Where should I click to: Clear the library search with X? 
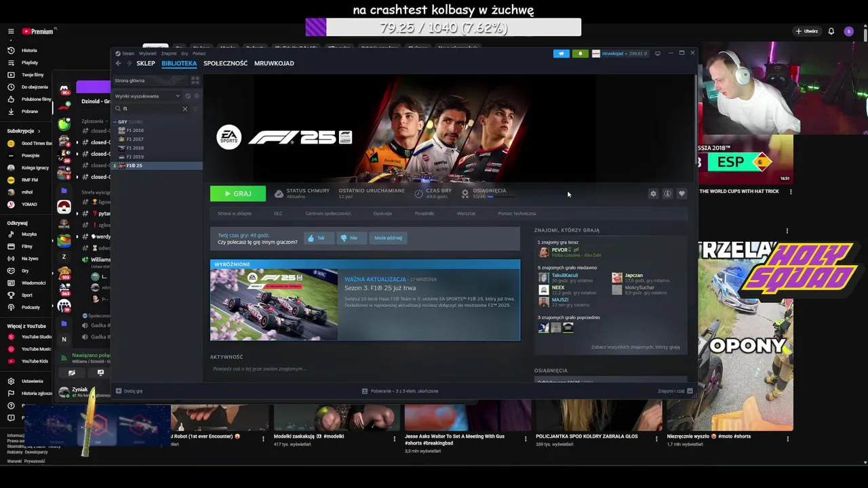[x=184, y=108]
